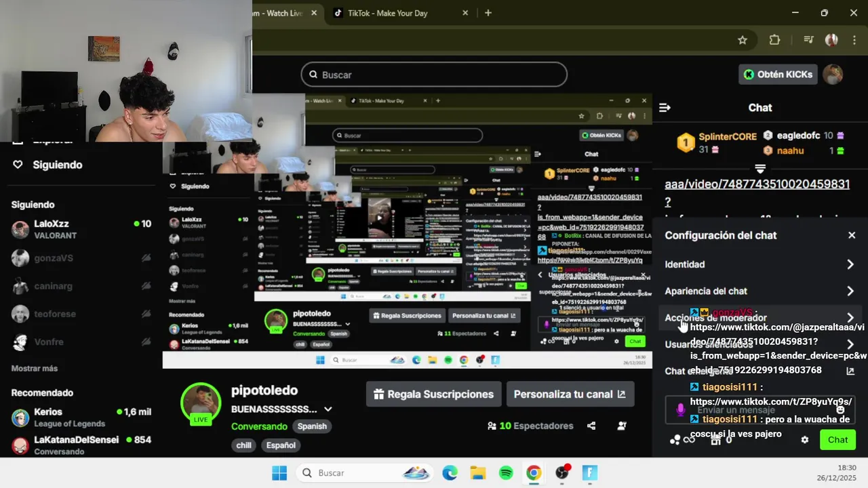Bookmark this page with the star icon

click(x=743, y=40)
